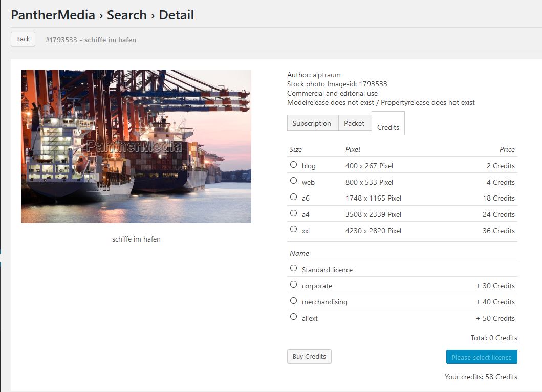This screenshot has width=542, height=392.
Task: Click the 'Stock photo Image-id: 1793533' line
Action: click(x=337, y=84)
